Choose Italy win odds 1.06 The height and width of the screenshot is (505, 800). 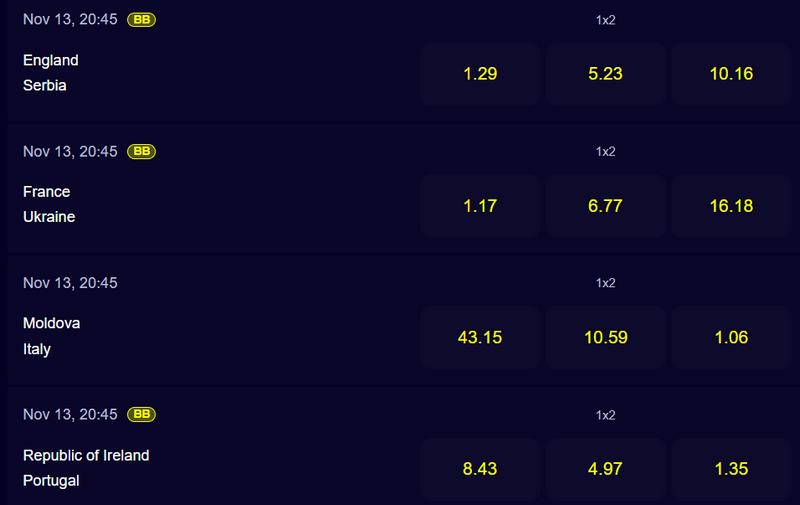click(x=731, y=338)
